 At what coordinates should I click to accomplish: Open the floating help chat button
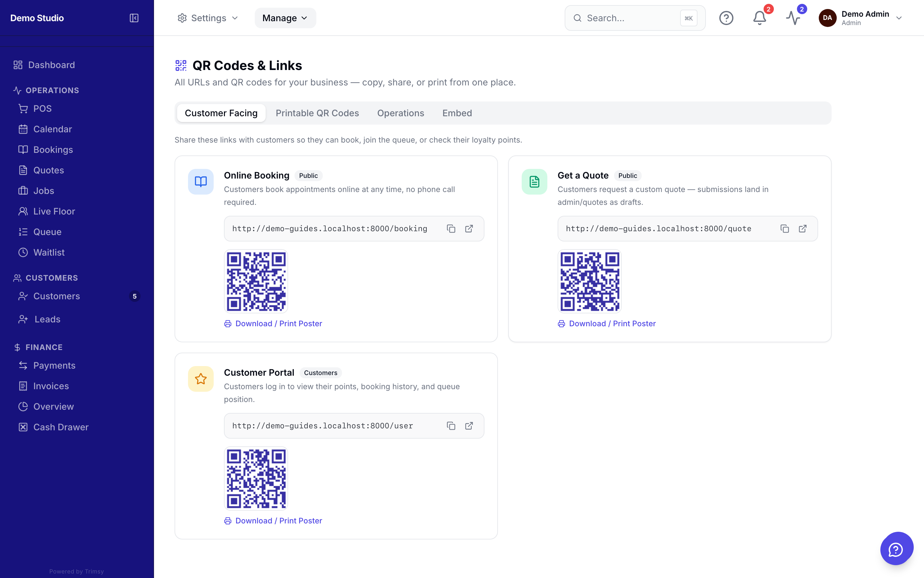pyautogui.click(x=896, y=548)
